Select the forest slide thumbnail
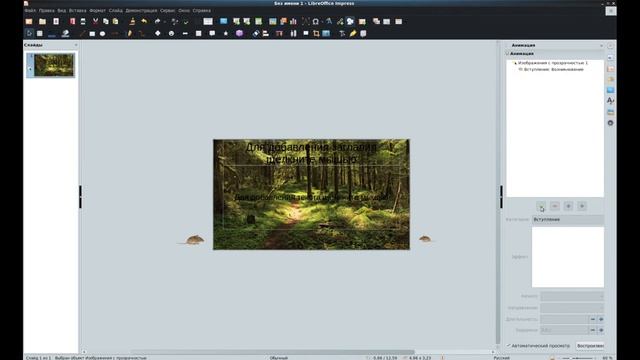 (54, 65)
